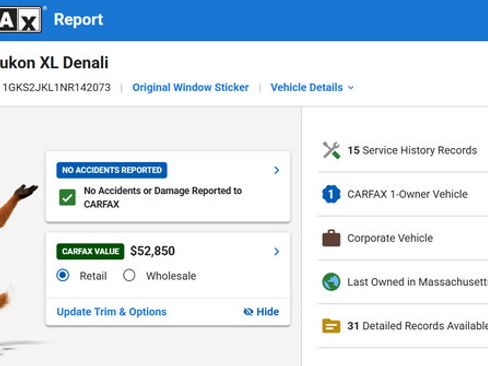488x366 pixels.
Task: Click Update Trim & Options link
Action: coord(112,312)
